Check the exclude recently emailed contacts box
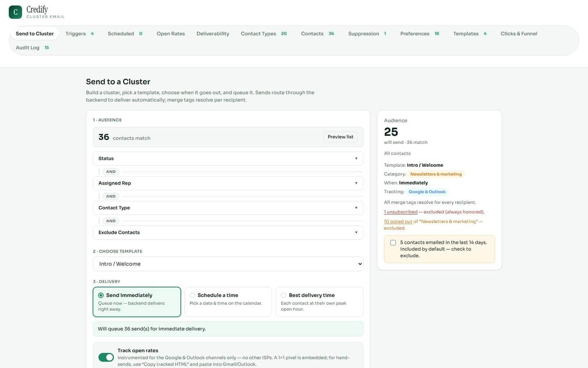The image size is (588, 368). [393, 242]
